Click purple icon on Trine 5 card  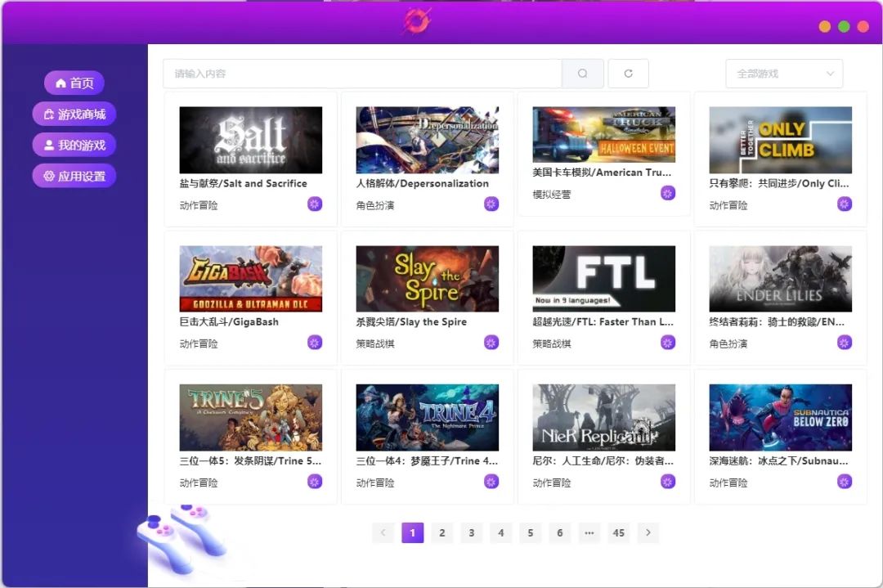[x=315, y=482]
